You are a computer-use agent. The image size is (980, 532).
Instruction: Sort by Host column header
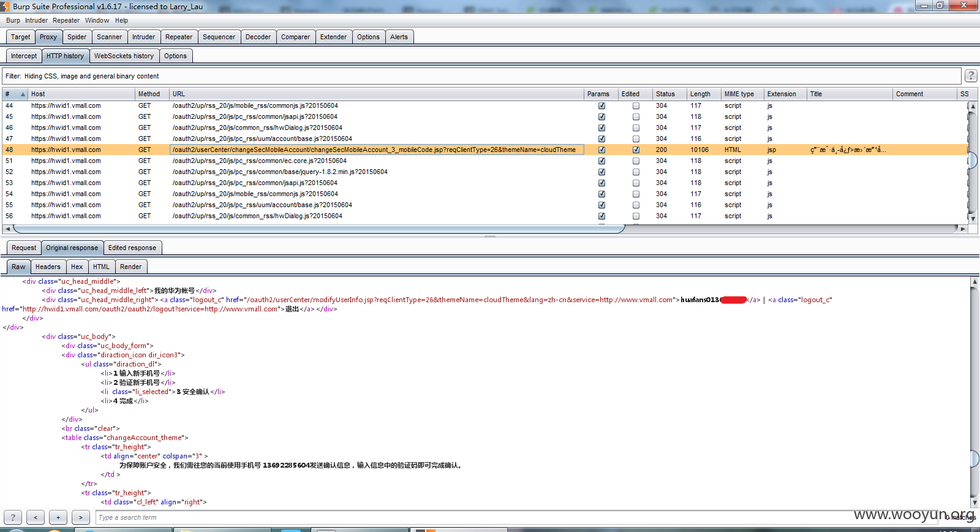point(81,94)
